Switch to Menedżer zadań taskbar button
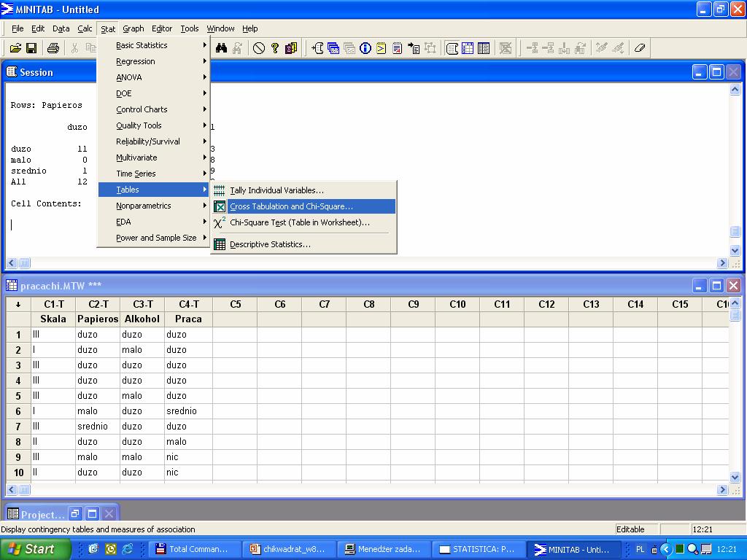747x560 pixels. point(384,549)
